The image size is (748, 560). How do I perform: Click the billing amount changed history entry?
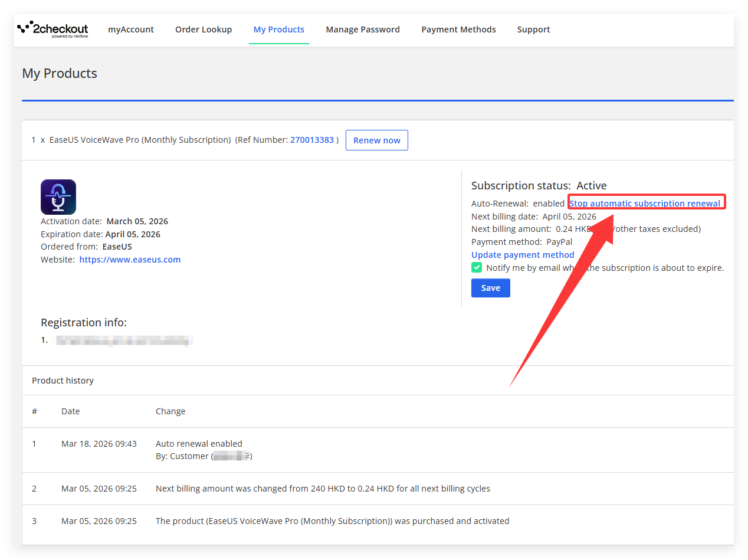[x=323, y=489]
